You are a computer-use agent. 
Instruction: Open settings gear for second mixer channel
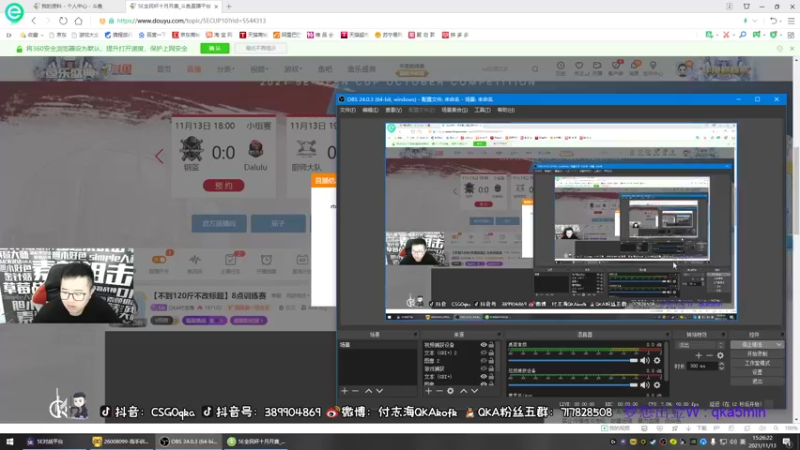[657, 385]
